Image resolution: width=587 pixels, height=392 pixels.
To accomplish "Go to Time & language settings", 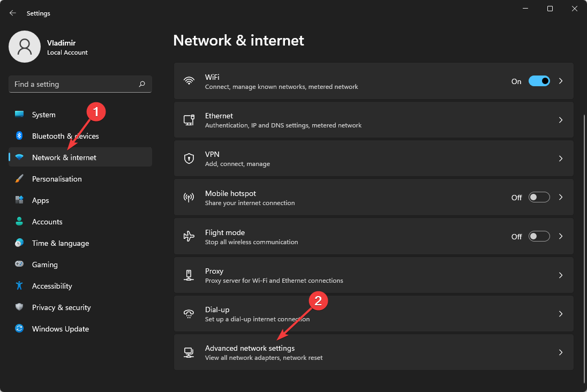I will (x=60, y=243).
